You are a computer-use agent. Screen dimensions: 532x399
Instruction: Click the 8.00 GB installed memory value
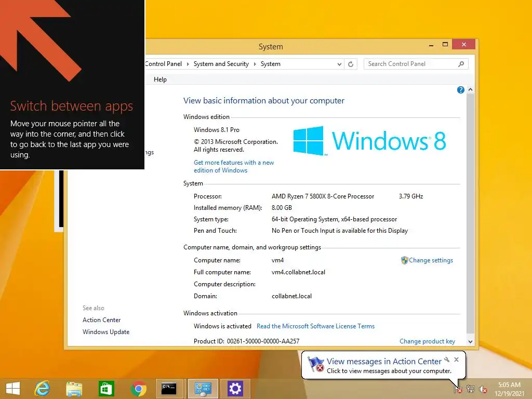click(282, 208)
